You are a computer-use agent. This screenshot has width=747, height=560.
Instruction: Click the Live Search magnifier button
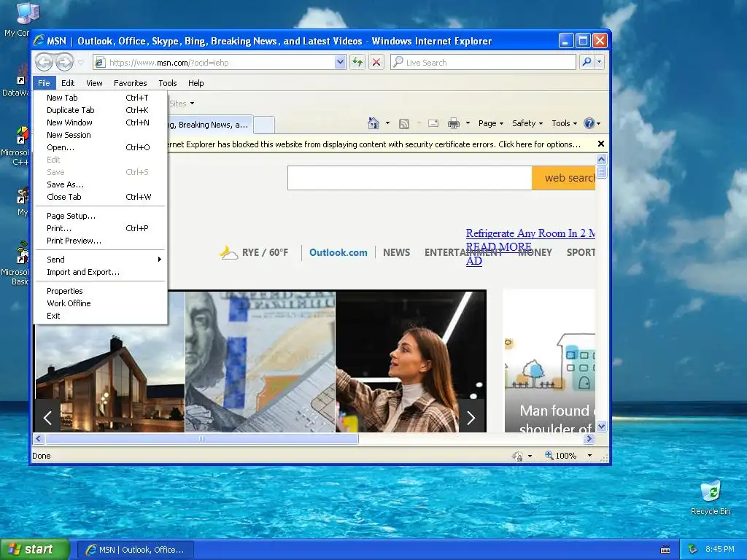click(x=587, y=62)
